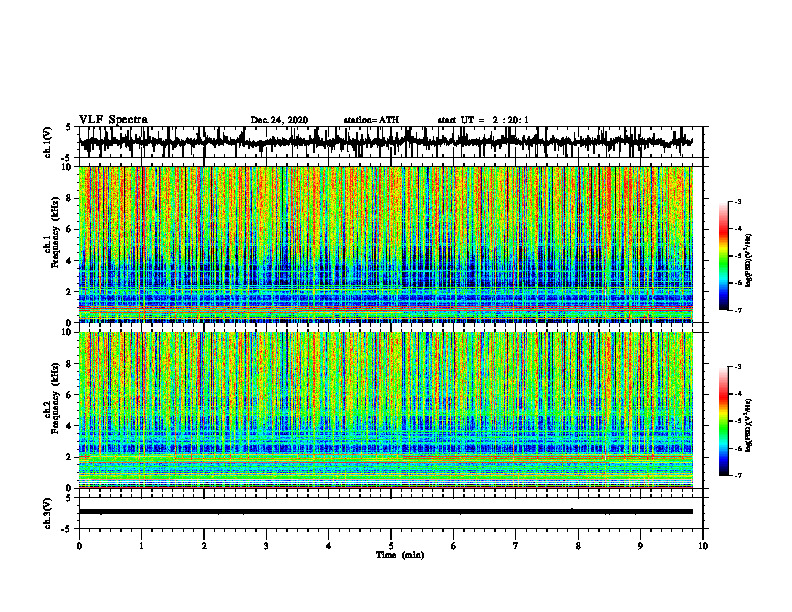Click the ch.1(V) axis label

(x=48, y=142)
